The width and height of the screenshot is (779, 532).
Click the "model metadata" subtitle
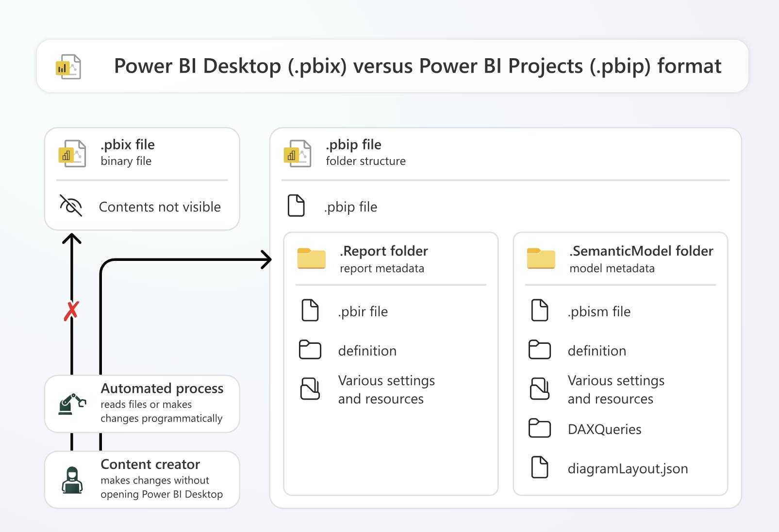coord(612,269)
